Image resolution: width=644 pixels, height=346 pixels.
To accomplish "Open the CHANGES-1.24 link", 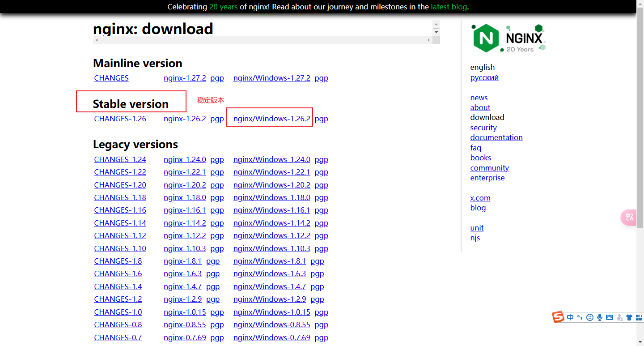I will click(120, 159).
